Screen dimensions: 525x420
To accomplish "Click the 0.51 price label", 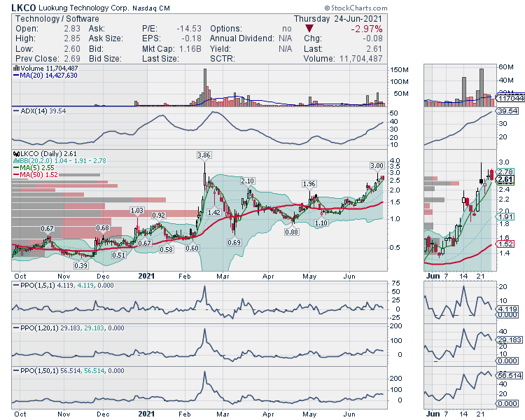I will tap(119, 255).
